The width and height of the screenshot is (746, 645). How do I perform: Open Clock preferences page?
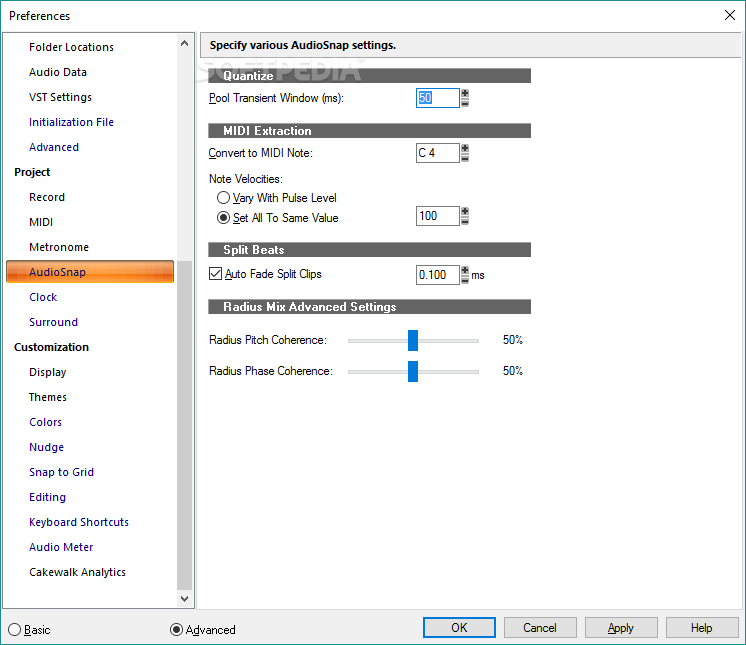tap(43, 297)
